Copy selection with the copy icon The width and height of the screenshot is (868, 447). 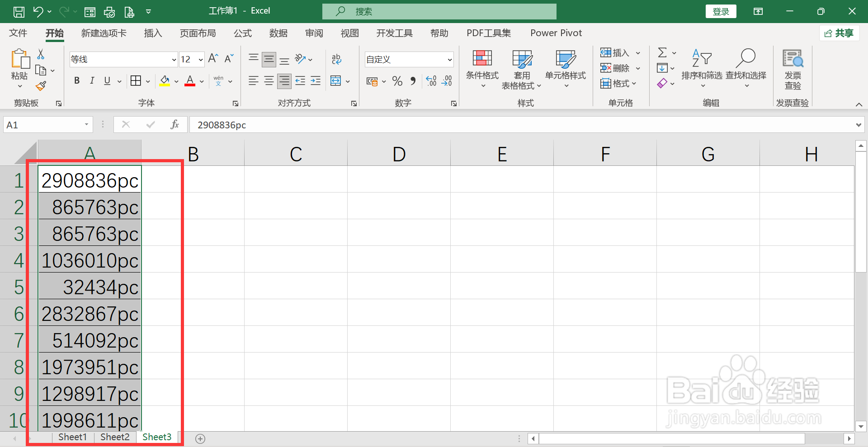coord(41,70)
